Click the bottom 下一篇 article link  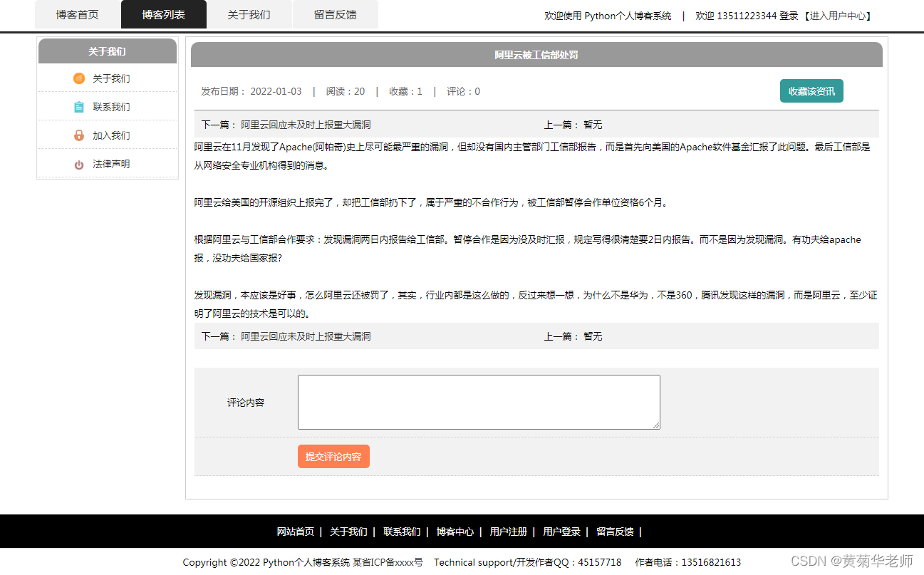point(304,336)
